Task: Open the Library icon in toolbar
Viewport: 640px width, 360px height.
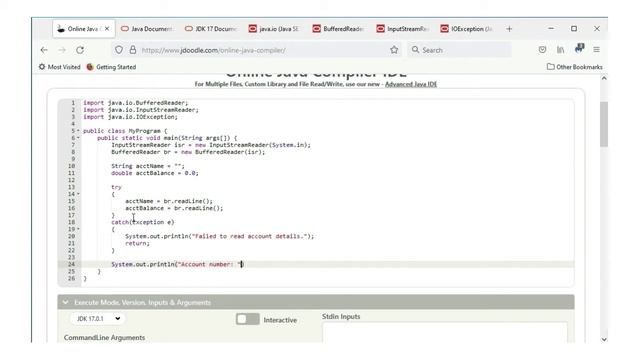Action: coord(560,50)
